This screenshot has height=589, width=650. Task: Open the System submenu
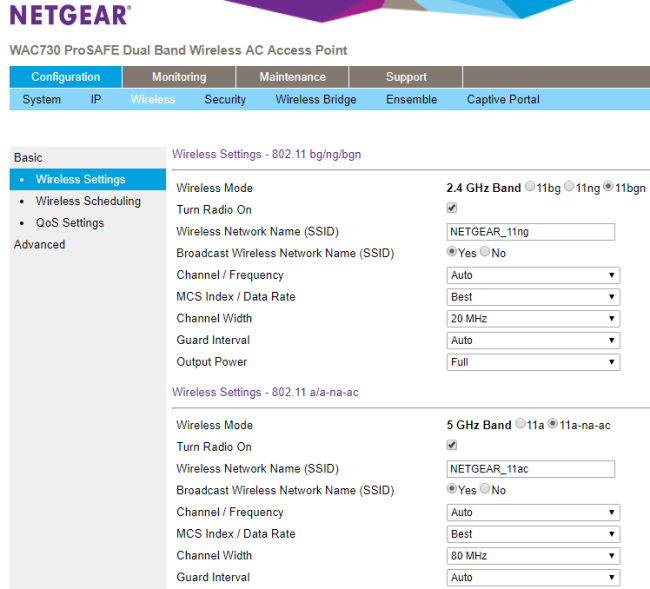[x=41, y=99]
